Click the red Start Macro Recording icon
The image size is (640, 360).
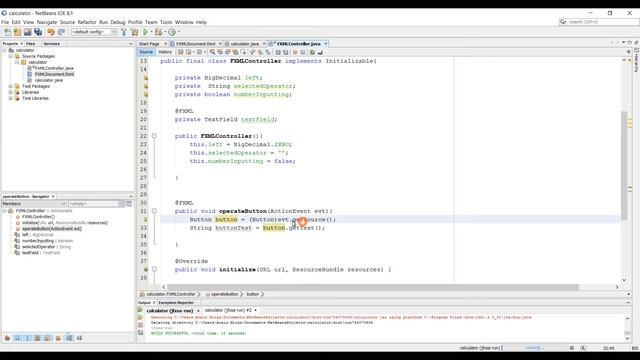click(x=295, y=52)
